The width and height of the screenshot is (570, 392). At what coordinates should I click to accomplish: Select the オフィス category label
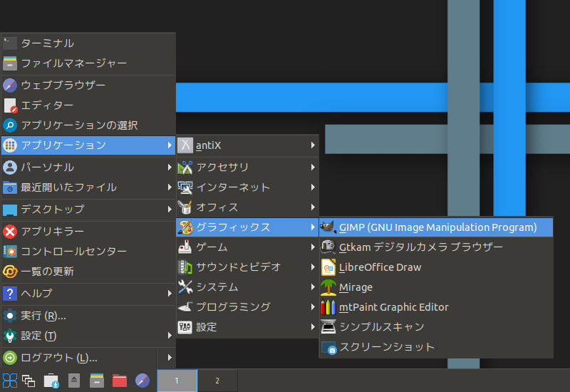click(217, 207)
